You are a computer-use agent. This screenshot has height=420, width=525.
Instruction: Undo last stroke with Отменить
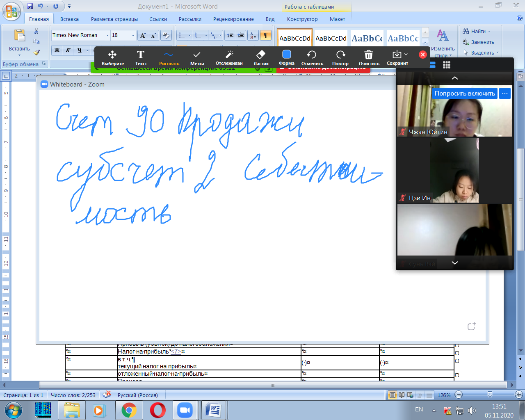pos(312,57)
